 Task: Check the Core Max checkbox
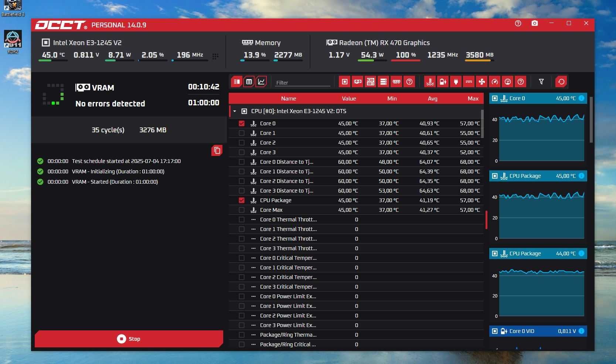pos(242,210)
